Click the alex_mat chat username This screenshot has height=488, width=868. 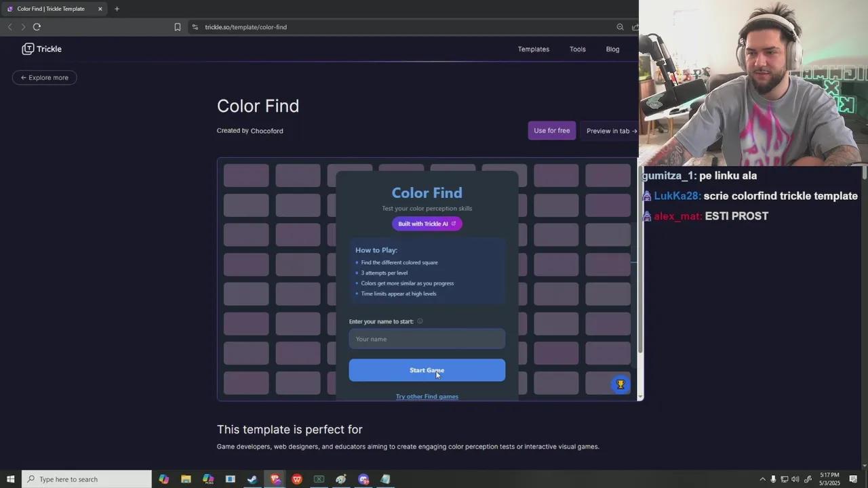pyautogui.click(x=677, y=216)
